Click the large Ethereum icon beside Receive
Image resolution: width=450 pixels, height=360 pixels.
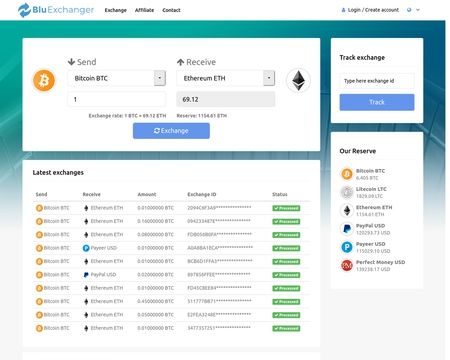click(298, 80)
